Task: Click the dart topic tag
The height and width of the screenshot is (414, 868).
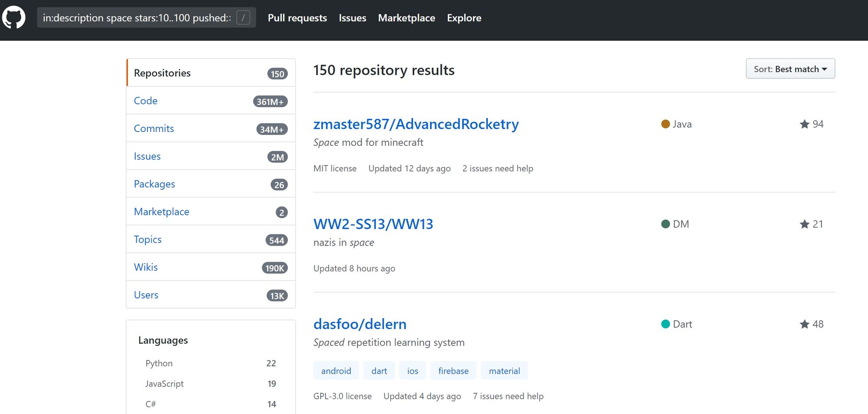Action: [379, 371]
